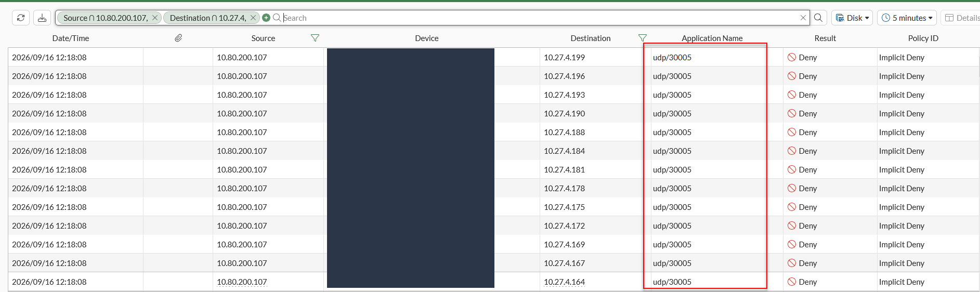Click source 10.80.200.107 in 10.27.4.172 row
Viewport: 980px width, 292px height.
coord(242,225)
